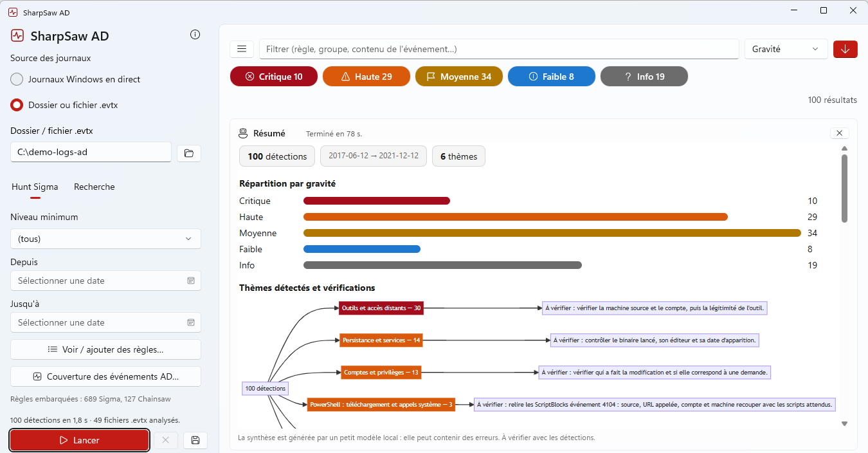Screen dimensions: 868x453
Task: Toggle the Info 19 severity filter
Action: coord(644,77)
